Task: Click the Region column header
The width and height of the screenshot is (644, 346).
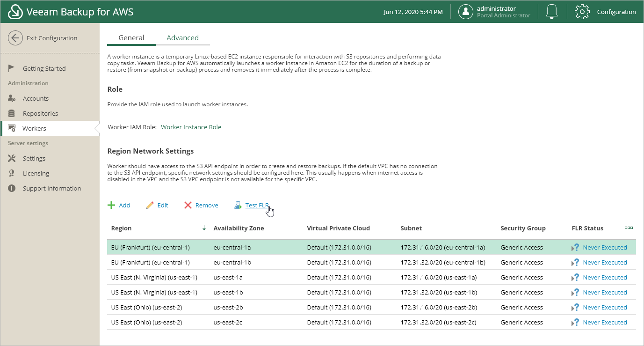Action: 121,228
